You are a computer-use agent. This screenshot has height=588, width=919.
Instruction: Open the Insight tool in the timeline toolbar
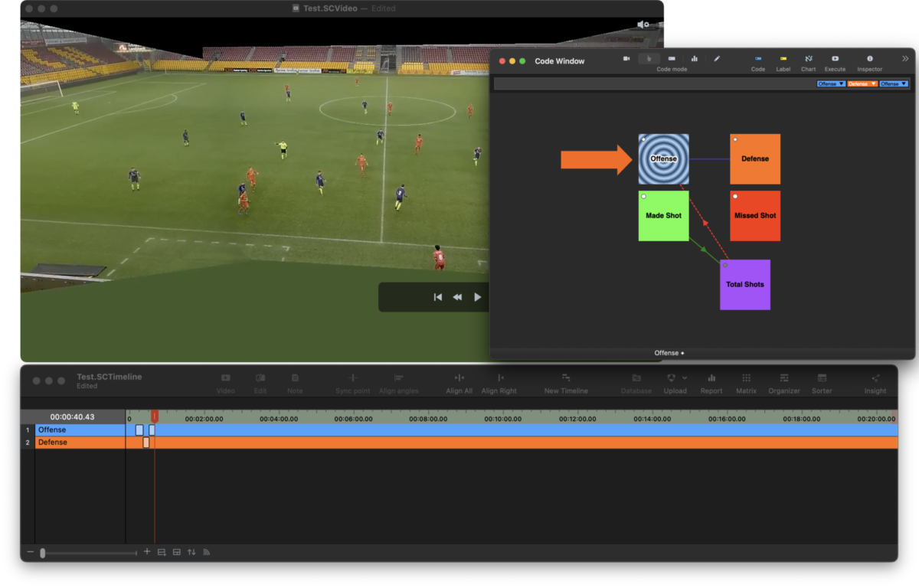[875, 379]
